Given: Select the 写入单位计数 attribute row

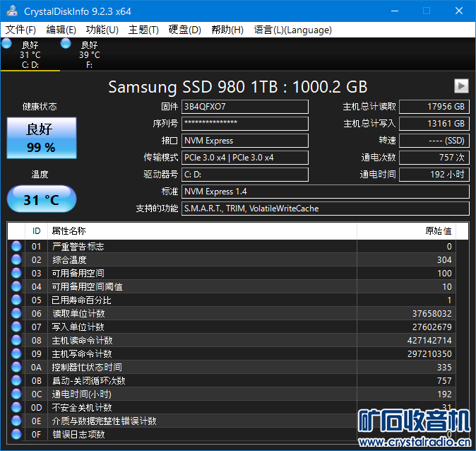Looking at the screenshot, I should tap(232, 327).
